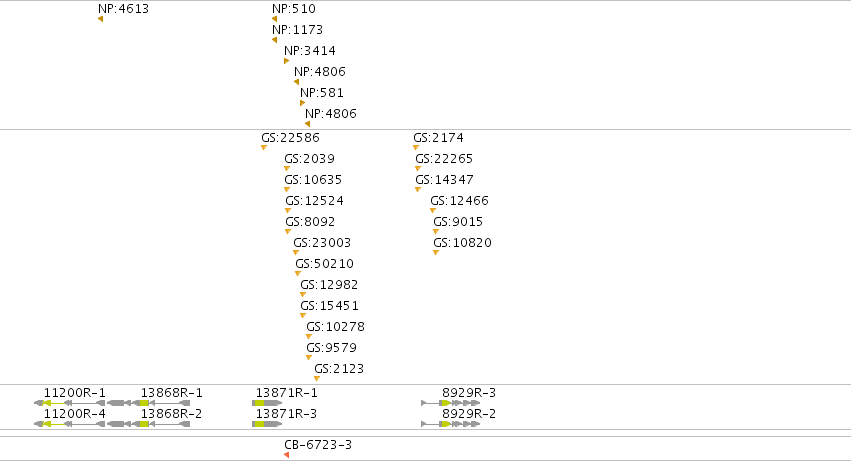The width and height of the screenshot is (851, 461).
Task: Select the GS:10635 triangle marker
Action: coord(287,190)
